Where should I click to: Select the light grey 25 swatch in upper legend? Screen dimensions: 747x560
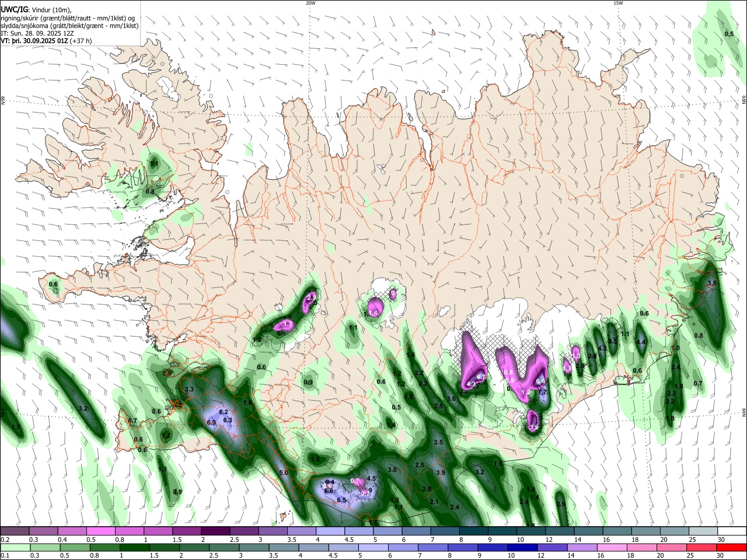point(703,531)
